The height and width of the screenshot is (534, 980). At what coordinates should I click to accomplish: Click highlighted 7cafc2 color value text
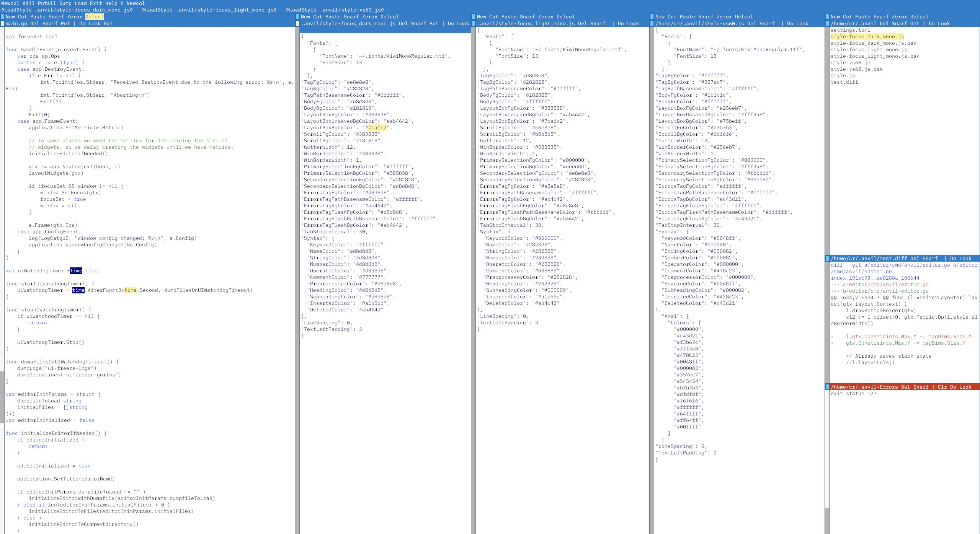click(377, 128)
